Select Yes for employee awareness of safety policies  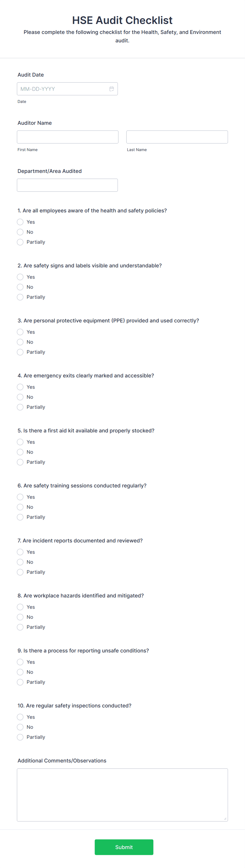coord(20,222)
